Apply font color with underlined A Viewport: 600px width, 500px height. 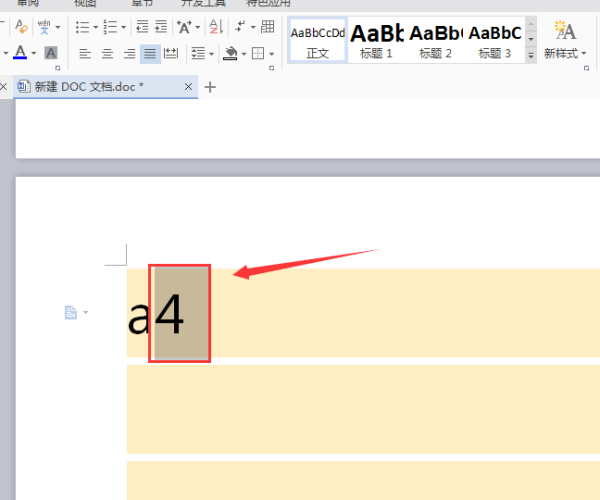(x=20, y=52)
